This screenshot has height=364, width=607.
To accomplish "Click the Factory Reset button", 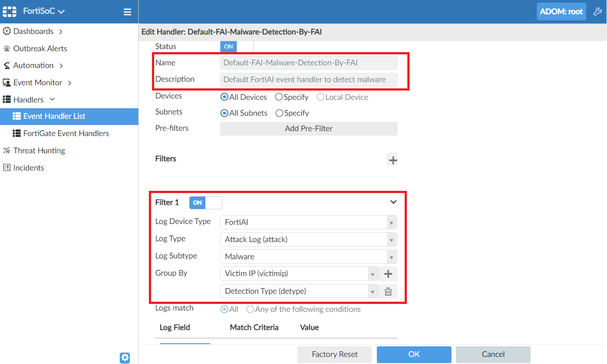I will [x=334, y=354].
